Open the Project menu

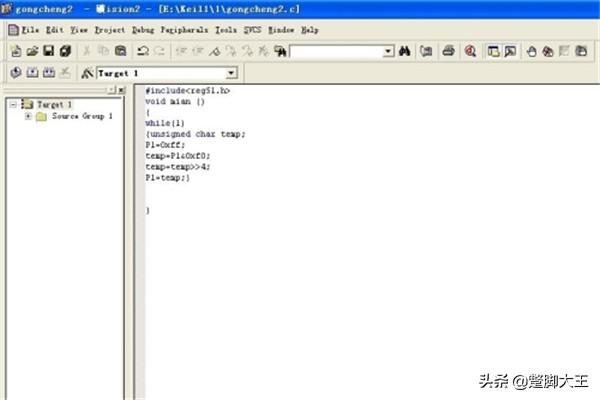[x=110, y=30]
